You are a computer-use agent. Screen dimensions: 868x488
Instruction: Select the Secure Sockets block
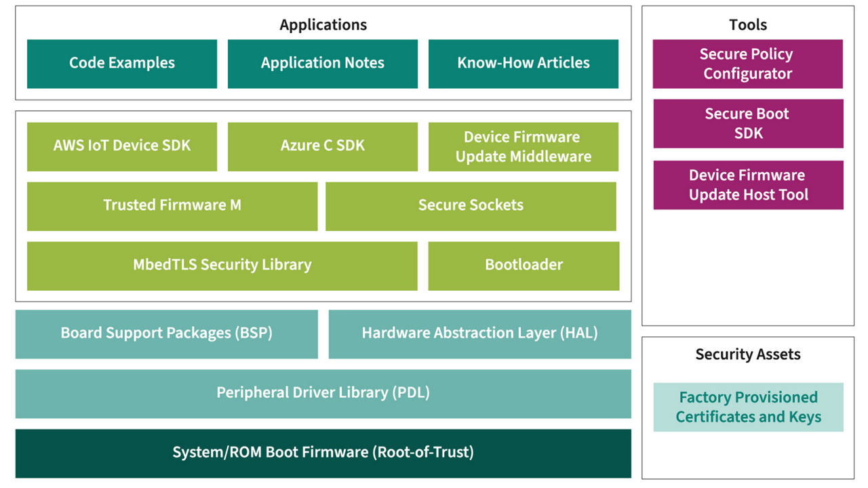click(x=471, y=206)
